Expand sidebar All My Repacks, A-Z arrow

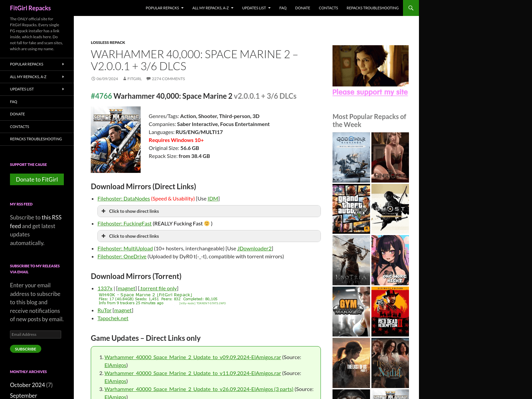coord(63,77)
